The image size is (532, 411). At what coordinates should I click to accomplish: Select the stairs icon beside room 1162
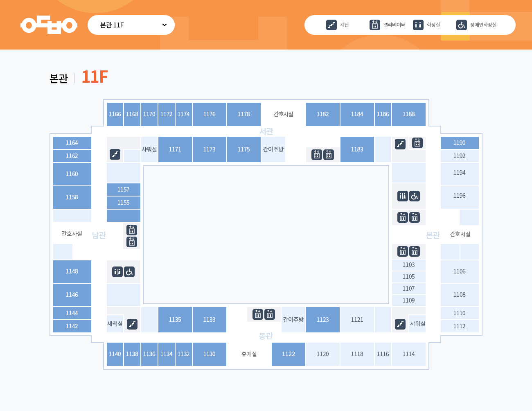point(115,154)
